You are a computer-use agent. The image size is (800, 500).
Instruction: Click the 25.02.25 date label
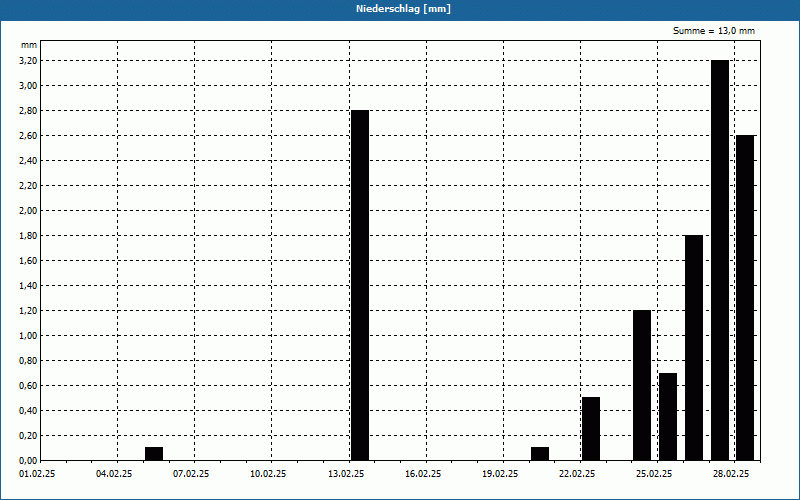click(654, 474)
